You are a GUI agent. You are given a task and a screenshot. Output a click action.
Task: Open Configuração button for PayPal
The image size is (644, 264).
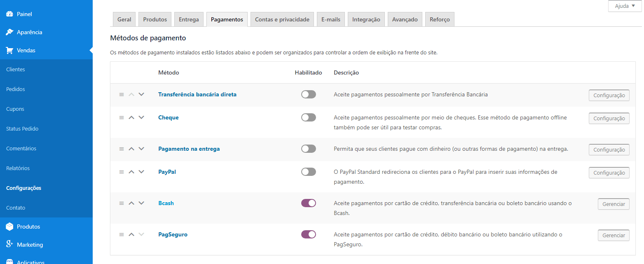click(x=609, y=173)
